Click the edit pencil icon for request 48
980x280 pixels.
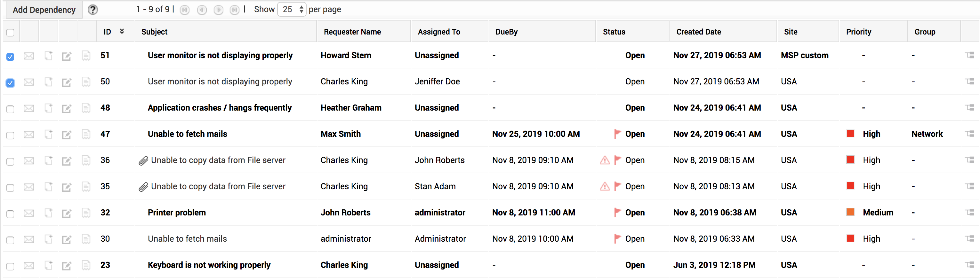click(x=67, y=109)
